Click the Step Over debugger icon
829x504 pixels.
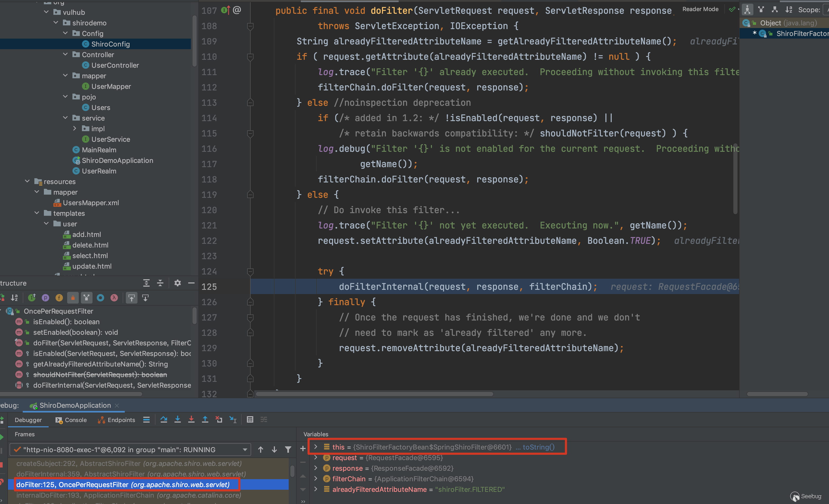[x=164, y=420]
